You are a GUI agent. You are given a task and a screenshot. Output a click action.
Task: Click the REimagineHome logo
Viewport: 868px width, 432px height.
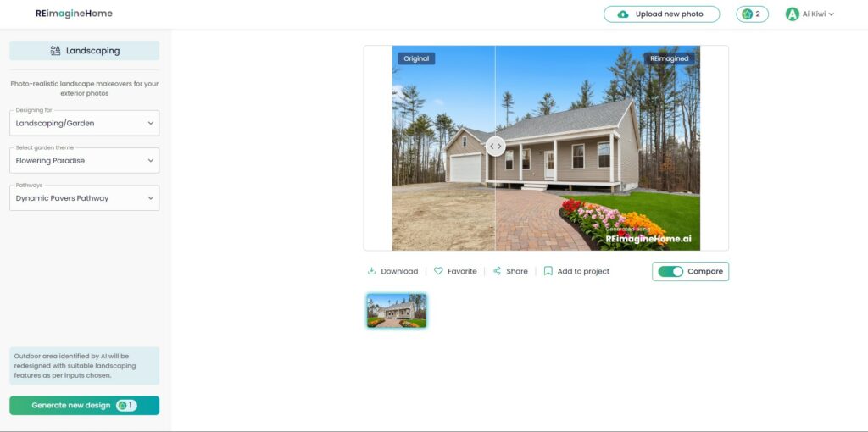click(x=75, y=14)
